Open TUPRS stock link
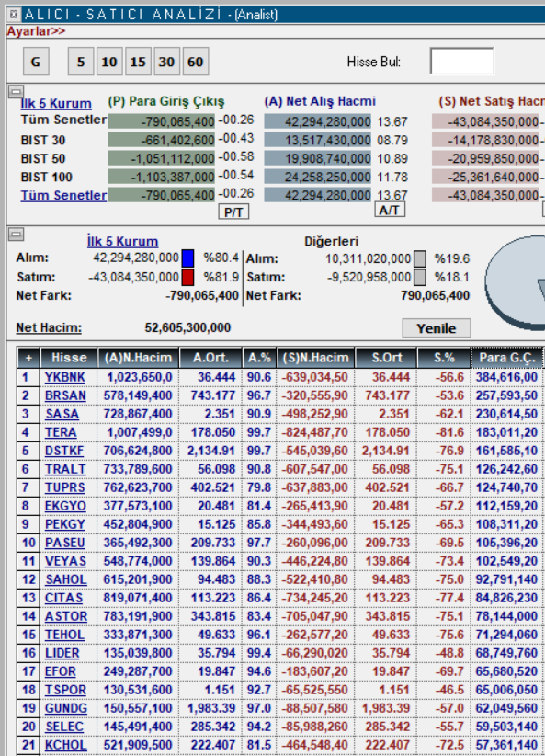This screenshot has height=756, width=545. [64, 487]
